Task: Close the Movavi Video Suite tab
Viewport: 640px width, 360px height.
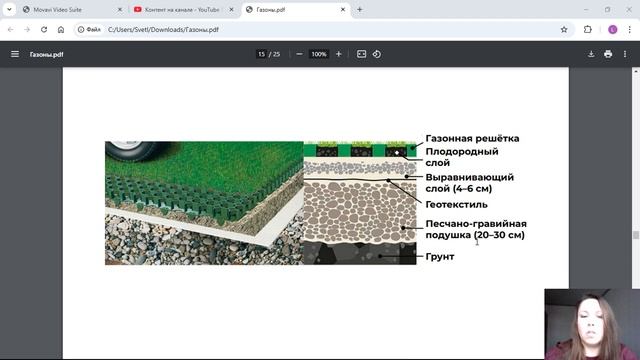Action: point(120,9)
